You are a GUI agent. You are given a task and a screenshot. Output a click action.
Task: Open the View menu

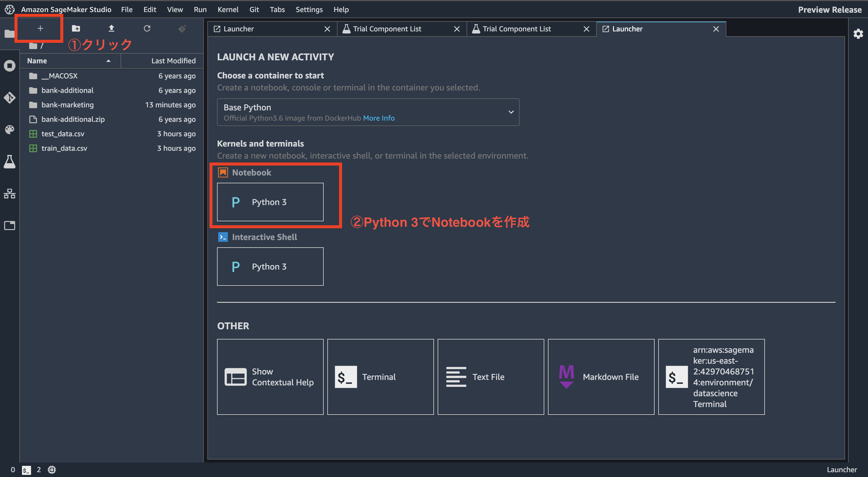coord(175,9)
